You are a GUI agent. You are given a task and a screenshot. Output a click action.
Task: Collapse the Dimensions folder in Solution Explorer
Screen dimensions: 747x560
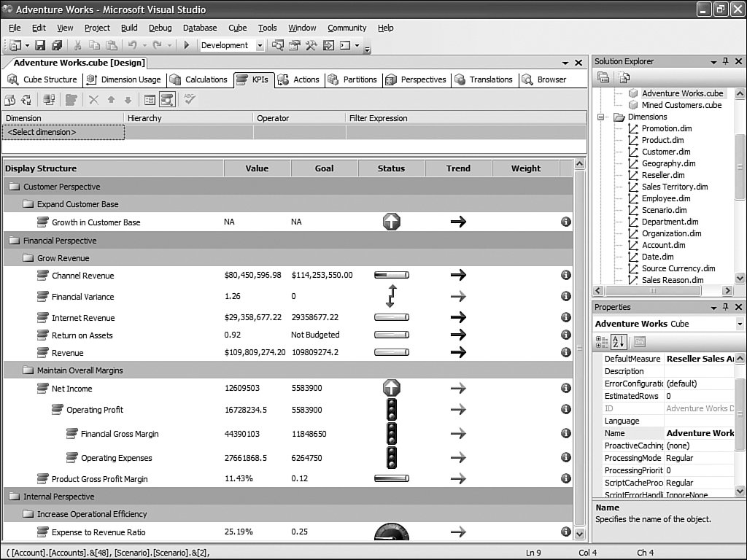click(601, 117)
